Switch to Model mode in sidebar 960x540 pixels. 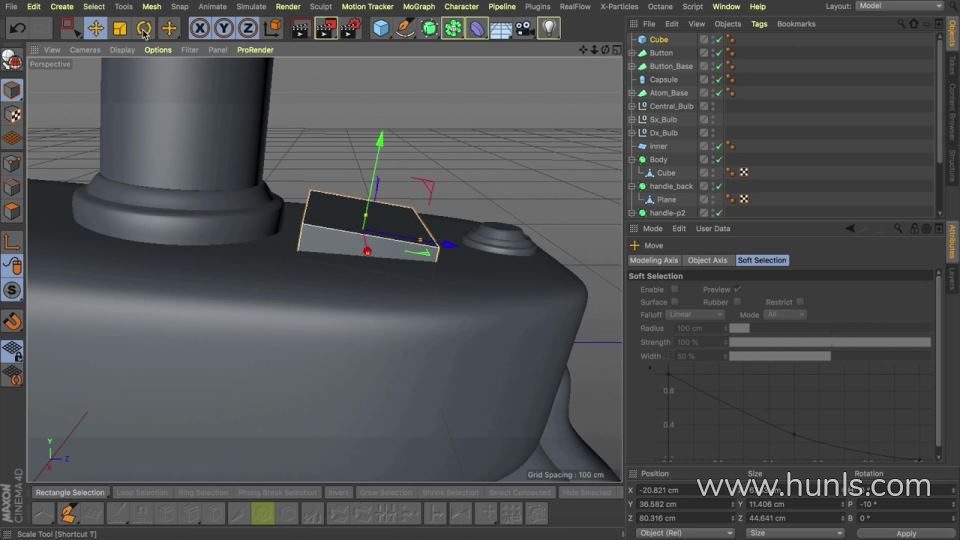tap(12, 90)
